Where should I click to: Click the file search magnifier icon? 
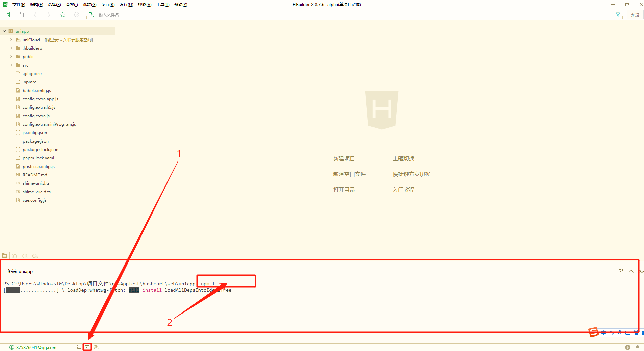(91, 15)
